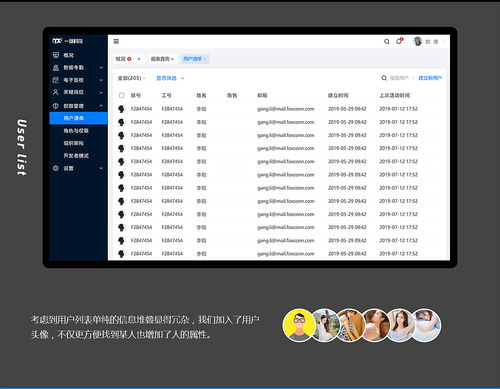Tick the select-all checkbox in table header
The width and height of the screenshot is (500, 389).
[122, 95]
